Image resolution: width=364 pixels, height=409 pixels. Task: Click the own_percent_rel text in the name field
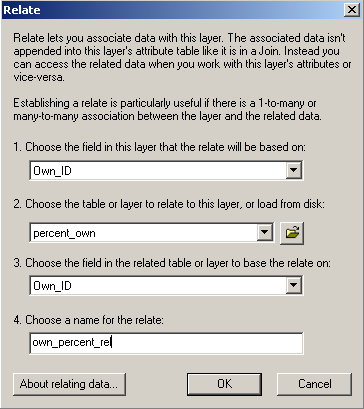tap(72, 343)
